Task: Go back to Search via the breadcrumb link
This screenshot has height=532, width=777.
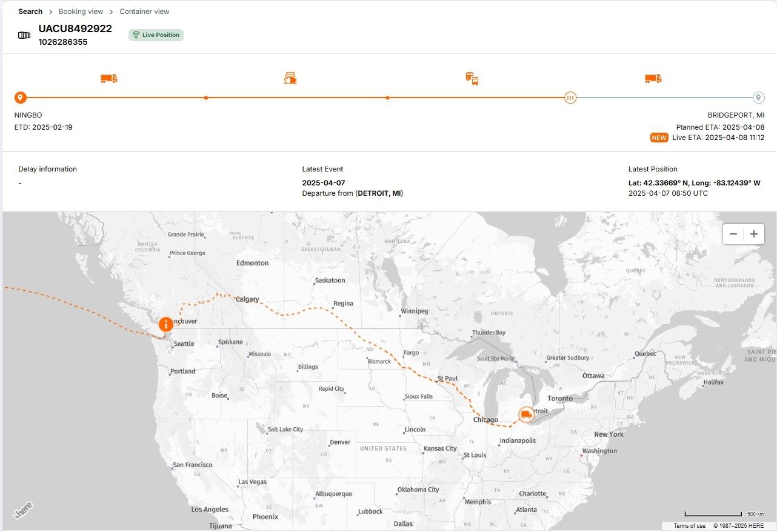Action: (x=30, y=11)
